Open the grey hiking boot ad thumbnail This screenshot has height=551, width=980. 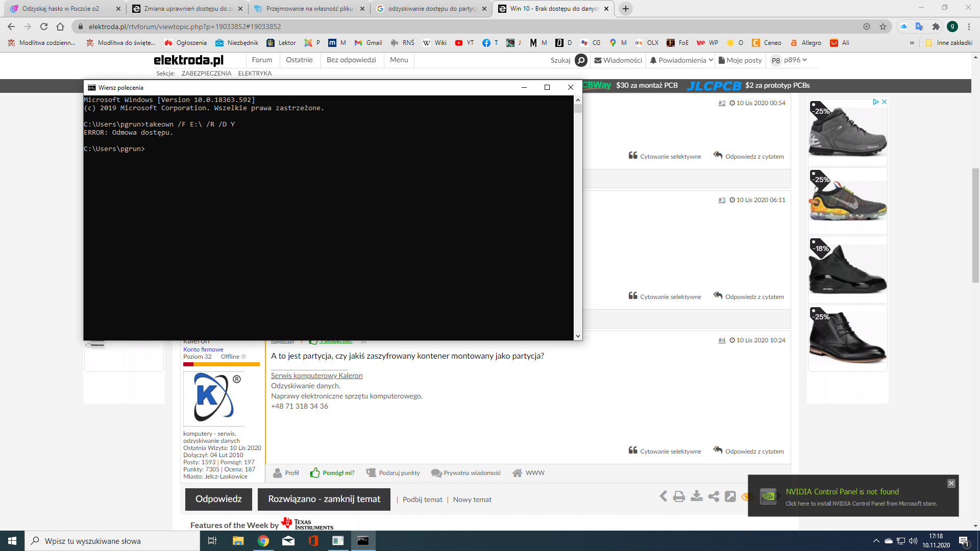tap(848, 132)
